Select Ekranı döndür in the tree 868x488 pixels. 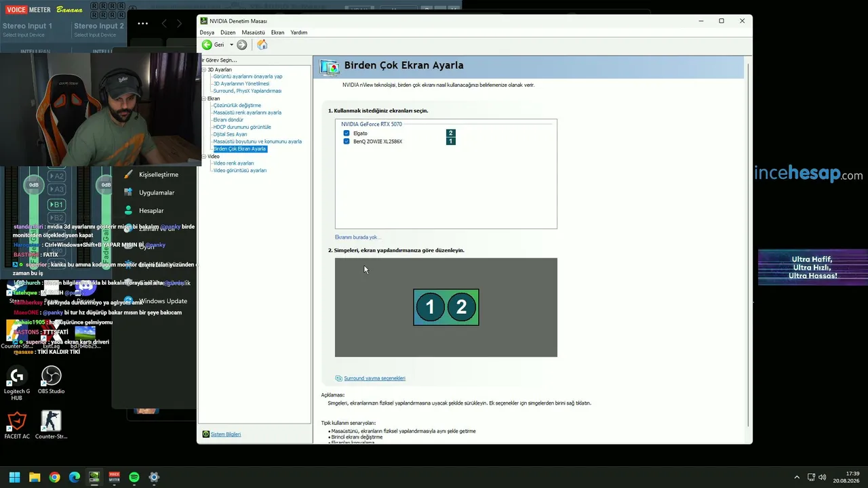coord(228,120)
